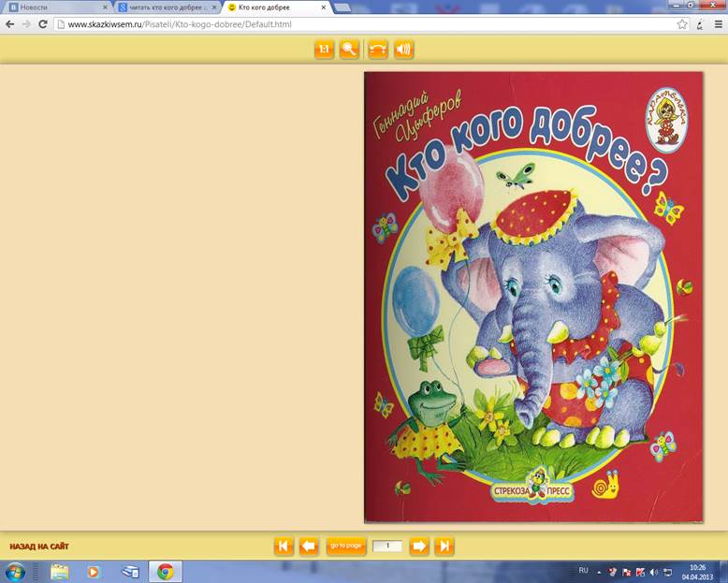Open the network status tray icon

tap(667, 573)
